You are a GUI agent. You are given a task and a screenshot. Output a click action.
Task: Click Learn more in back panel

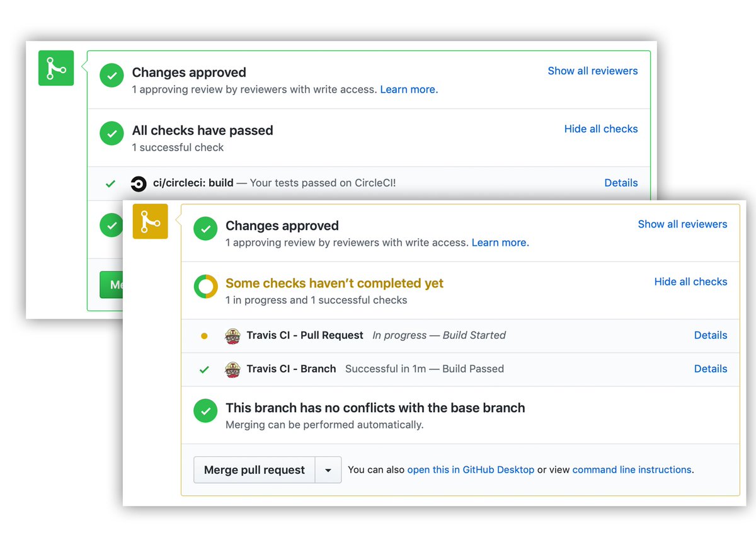click(409, 89)
